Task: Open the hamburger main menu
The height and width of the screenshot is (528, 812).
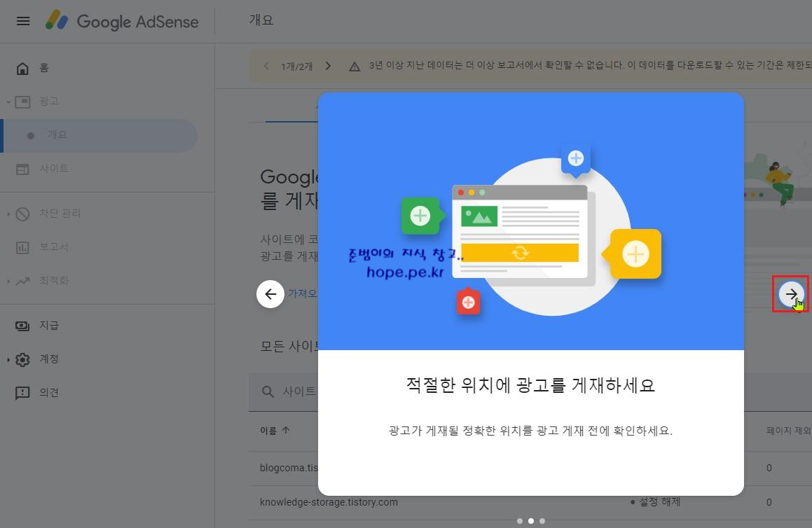Action: [23, 21]
